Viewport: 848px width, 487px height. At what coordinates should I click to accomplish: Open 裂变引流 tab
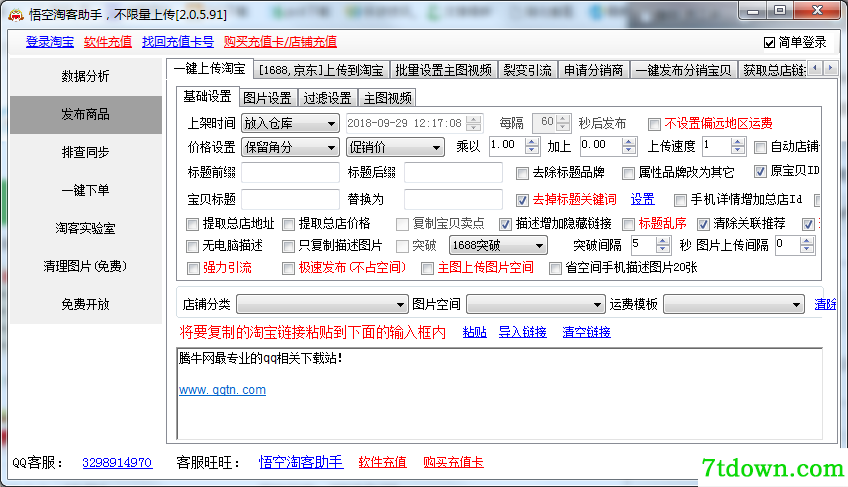pos(527,70)
